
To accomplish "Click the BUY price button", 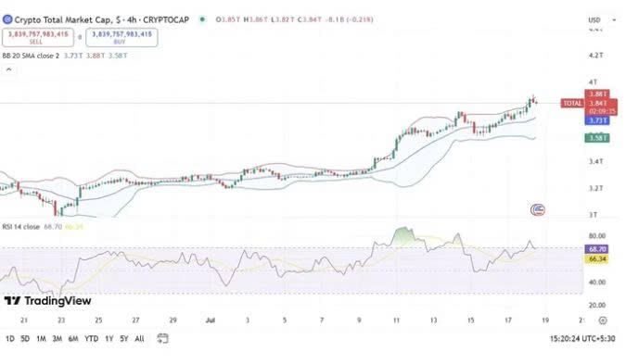I will tap(121, 37).
